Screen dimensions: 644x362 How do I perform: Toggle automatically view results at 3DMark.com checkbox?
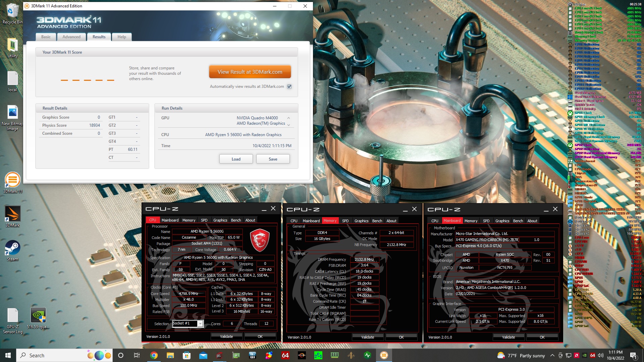(289, 86)
